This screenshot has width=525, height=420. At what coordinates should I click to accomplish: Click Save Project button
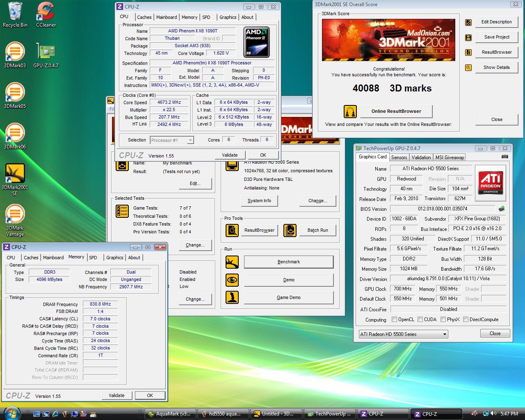pos(497,37)
